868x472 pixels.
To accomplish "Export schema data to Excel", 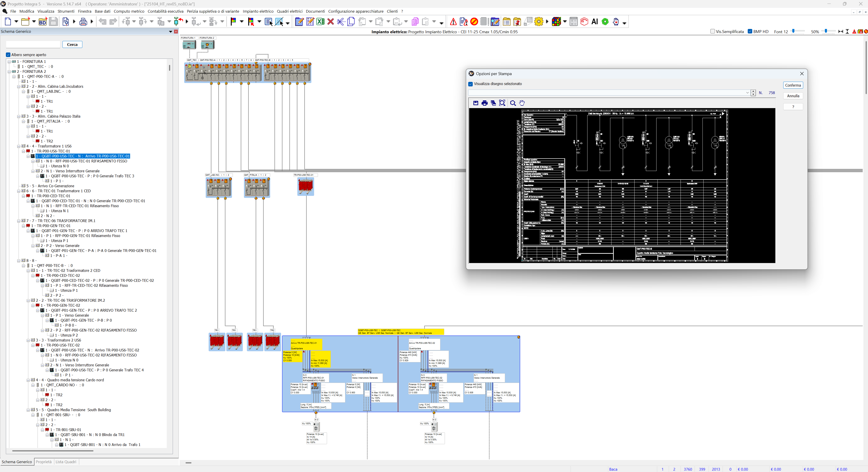I will (320, 21).
